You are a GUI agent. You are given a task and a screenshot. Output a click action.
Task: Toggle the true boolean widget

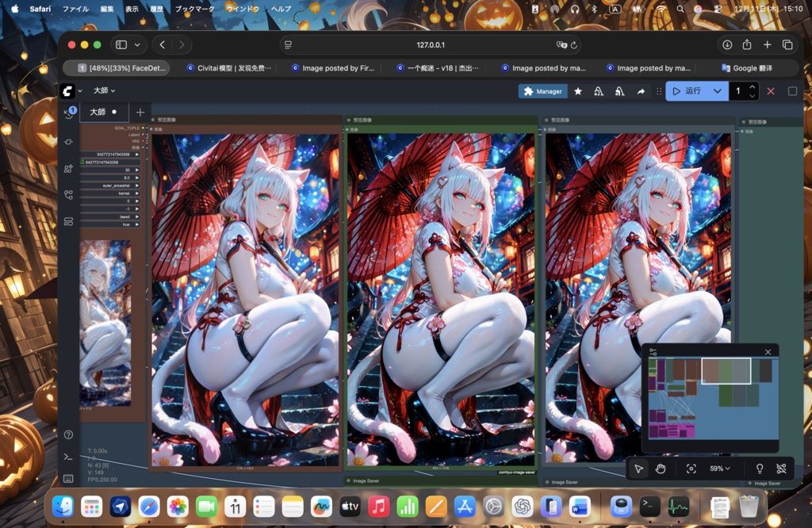tap(110, 224)
